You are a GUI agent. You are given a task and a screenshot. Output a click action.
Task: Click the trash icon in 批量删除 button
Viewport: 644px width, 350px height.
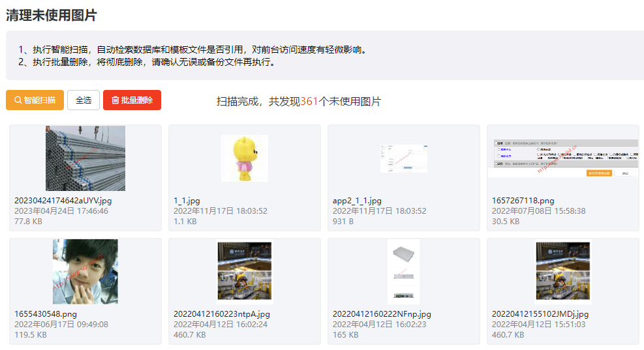(x=115, y=100)
